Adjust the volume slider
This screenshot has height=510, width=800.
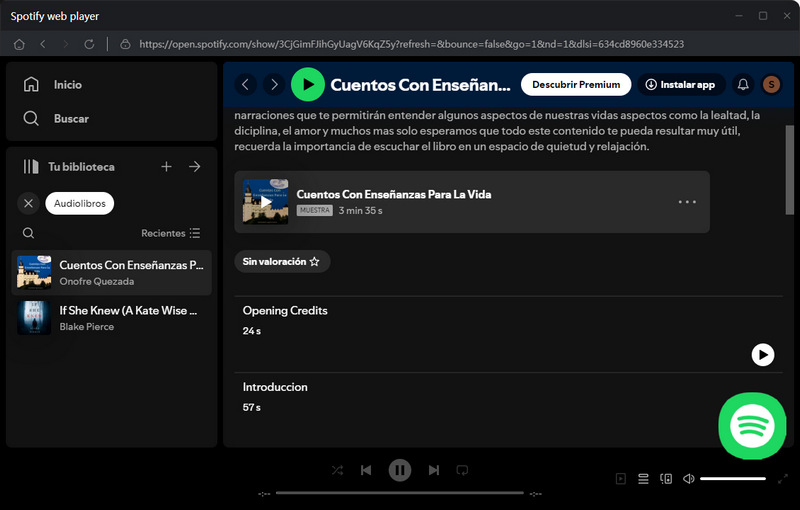click(733, 479)
